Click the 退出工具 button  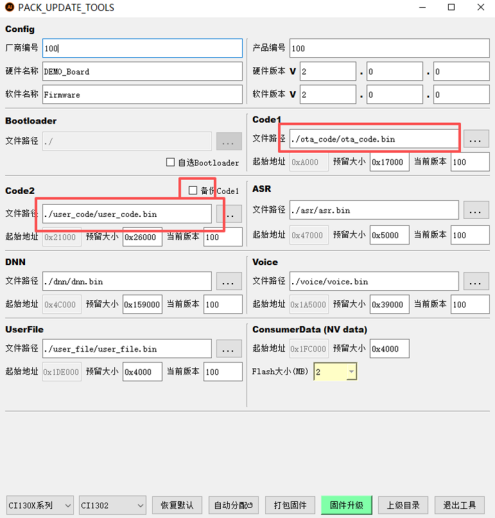click(459, 505)
